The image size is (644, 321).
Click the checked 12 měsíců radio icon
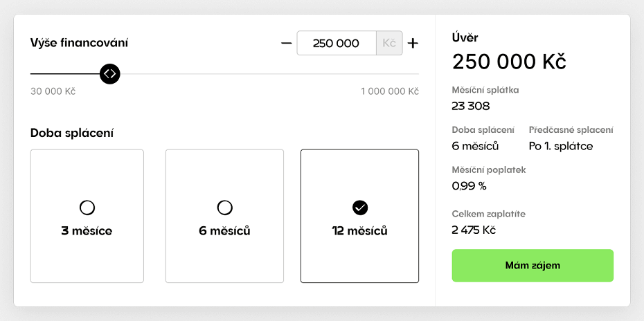click(x=360, y=208)
